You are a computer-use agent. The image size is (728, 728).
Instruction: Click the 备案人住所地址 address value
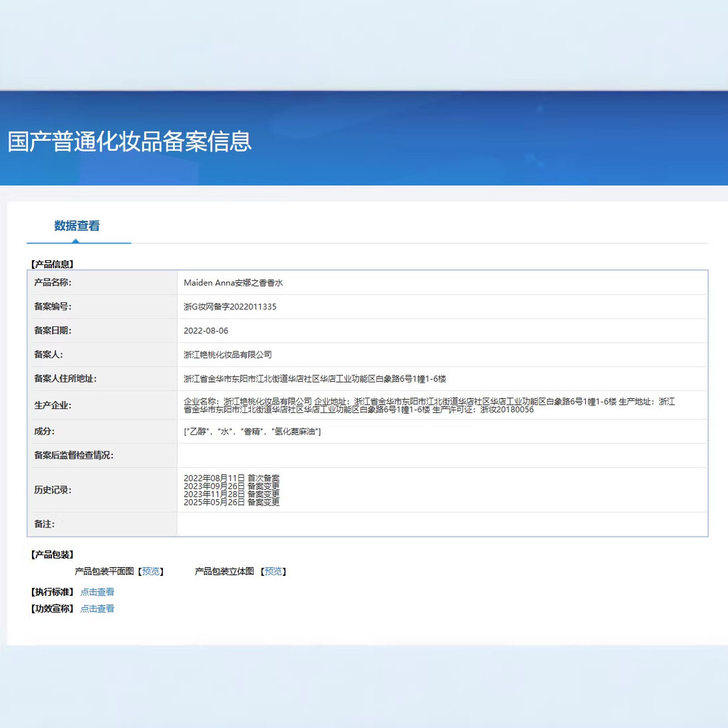coord(314,379)
